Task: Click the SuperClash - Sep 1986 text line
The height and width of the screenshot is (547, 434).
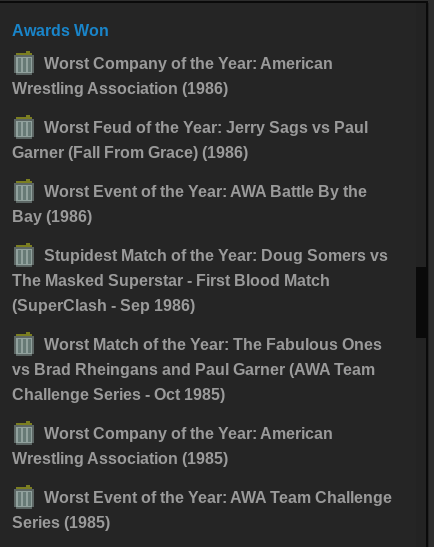Action: click(x=104, y=305)
